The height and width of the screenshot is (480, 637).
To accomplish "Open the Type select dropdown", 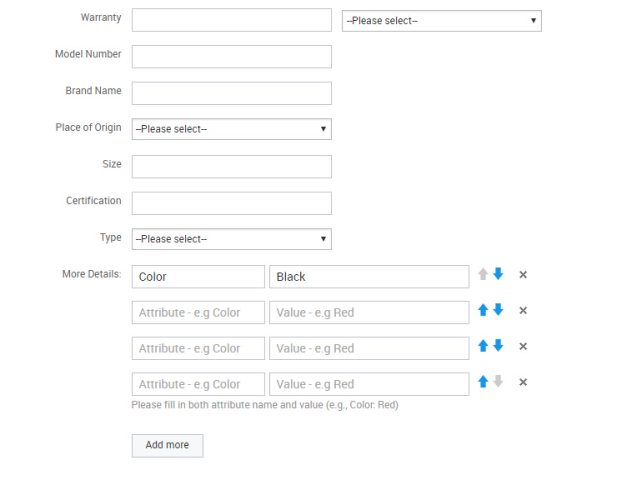I will (x=231, y=239).
